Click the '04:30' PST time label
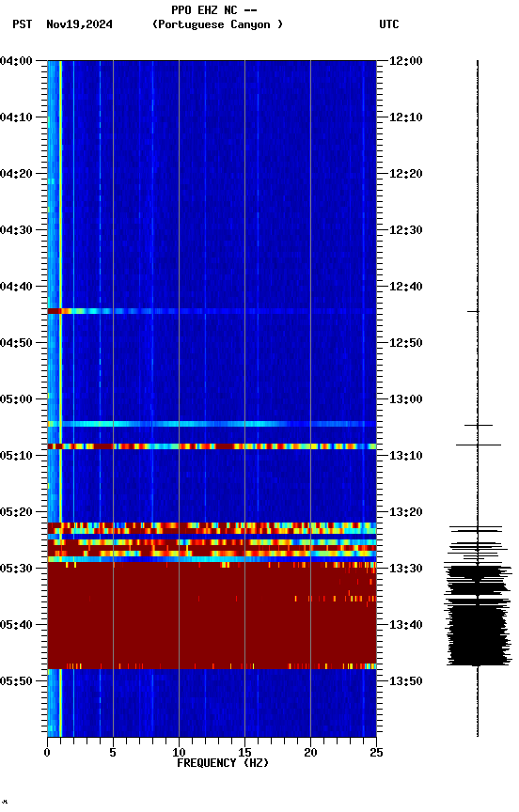This screenshot has width=519, height=812. point(16,230)
